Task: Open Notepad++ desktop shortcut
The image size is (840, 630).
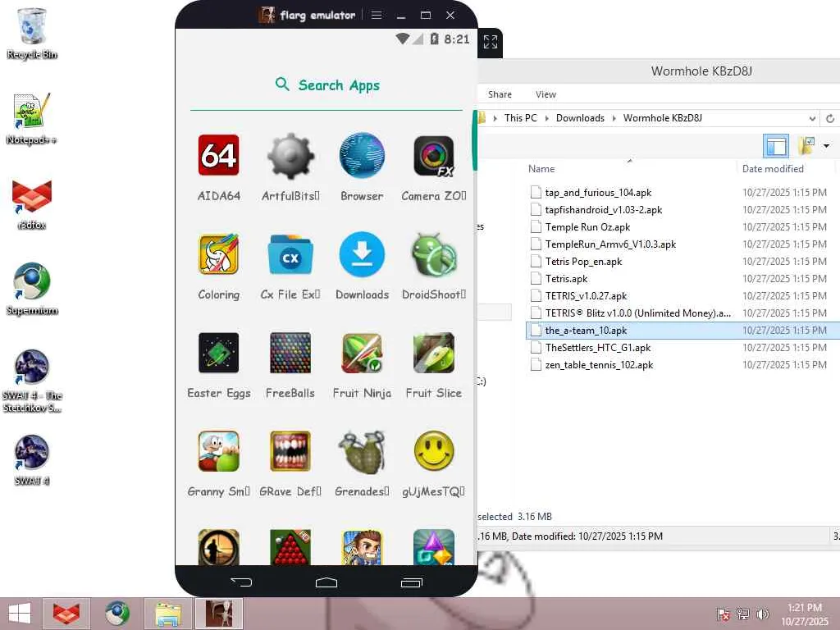Action: coord(32,119)
